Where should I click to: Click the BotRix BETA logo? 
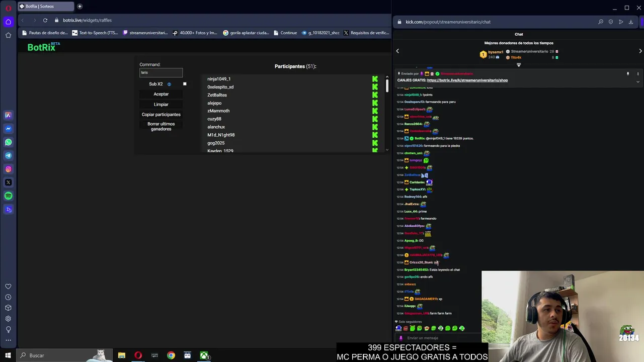(44, 47)
